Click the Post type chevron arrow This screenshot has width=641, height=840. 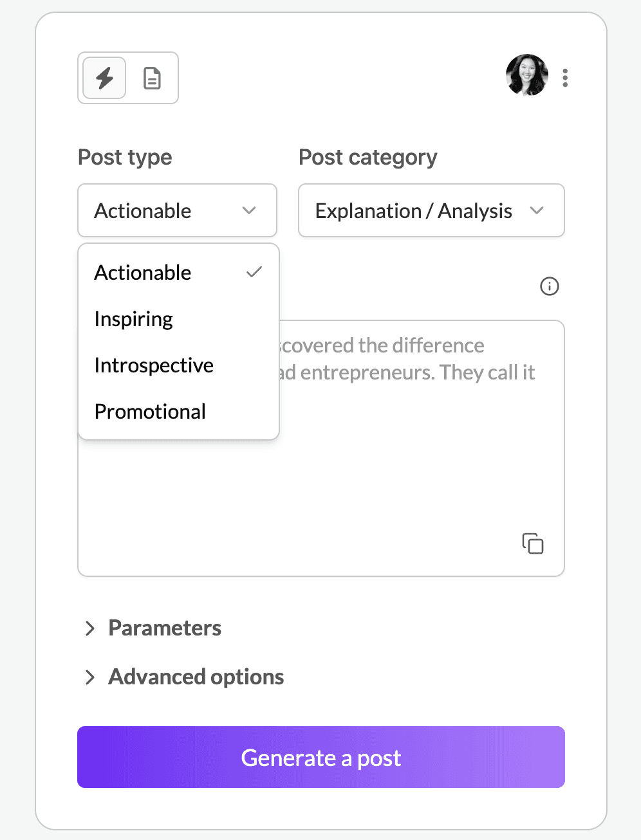tap(249, 210)
